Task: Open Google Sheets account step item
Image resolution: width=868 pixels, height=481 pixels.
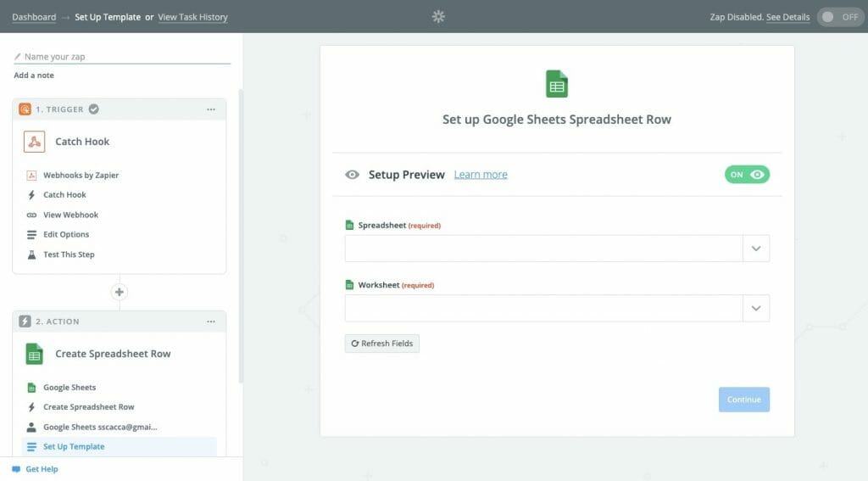Action: click(x=100, y=428)
